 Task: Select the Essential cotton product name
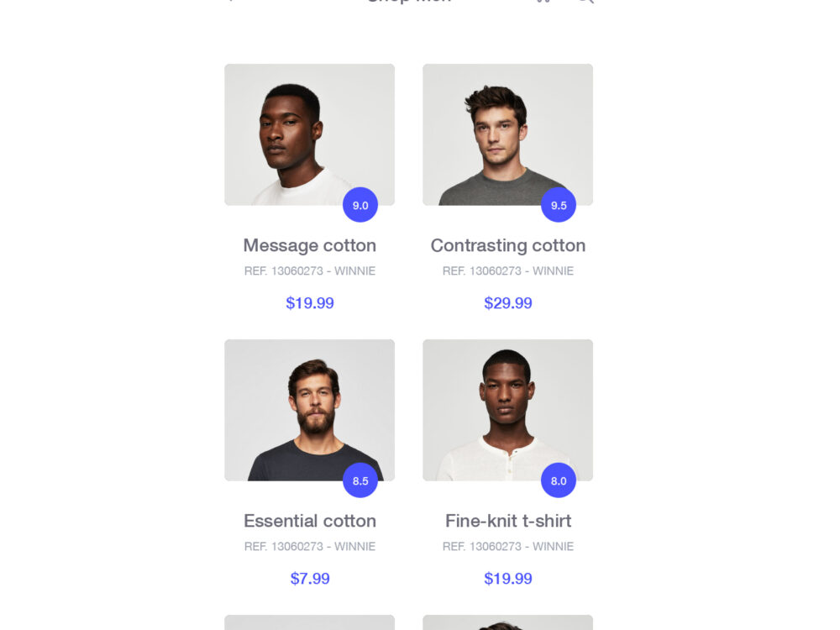309,521
